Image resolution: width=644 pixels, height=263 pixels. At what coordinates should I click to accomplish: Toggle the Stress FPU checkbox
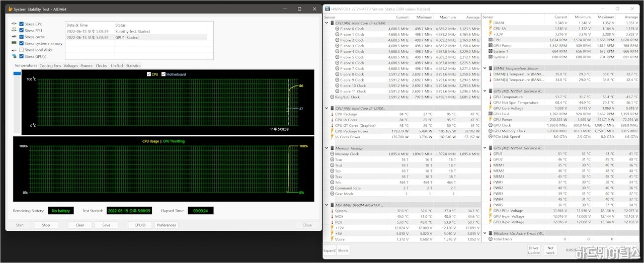[21, 31]
